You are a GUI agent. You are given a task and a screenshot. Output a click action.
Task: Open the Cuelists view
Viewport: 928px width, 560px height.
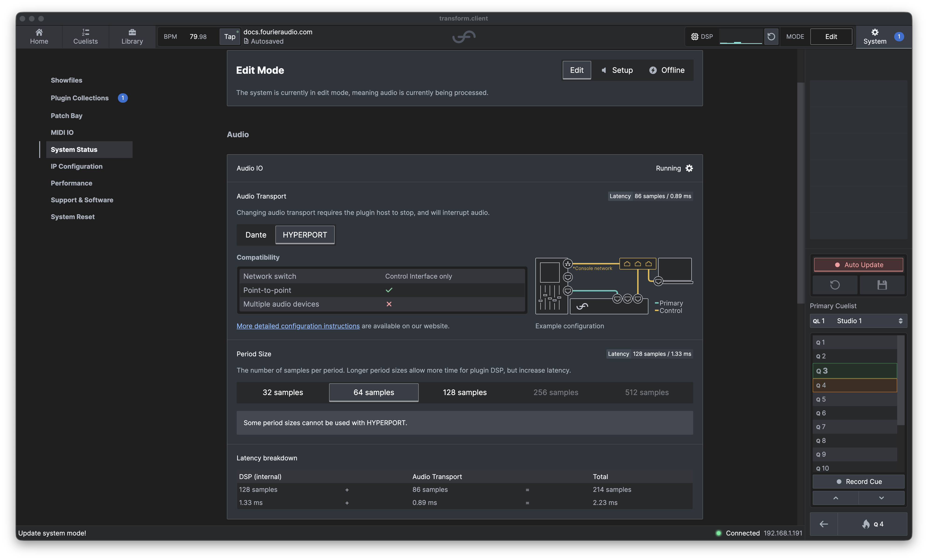tap(85, 37)
